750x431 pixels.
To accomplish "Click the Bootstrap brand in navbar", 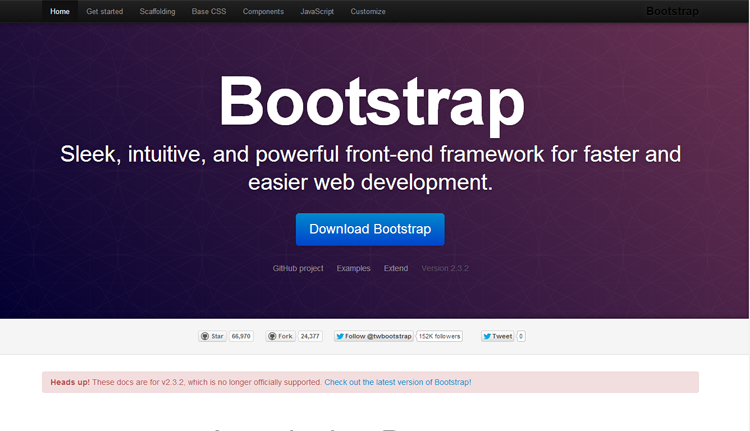I will pyautogui.click(x=672, y=11).
